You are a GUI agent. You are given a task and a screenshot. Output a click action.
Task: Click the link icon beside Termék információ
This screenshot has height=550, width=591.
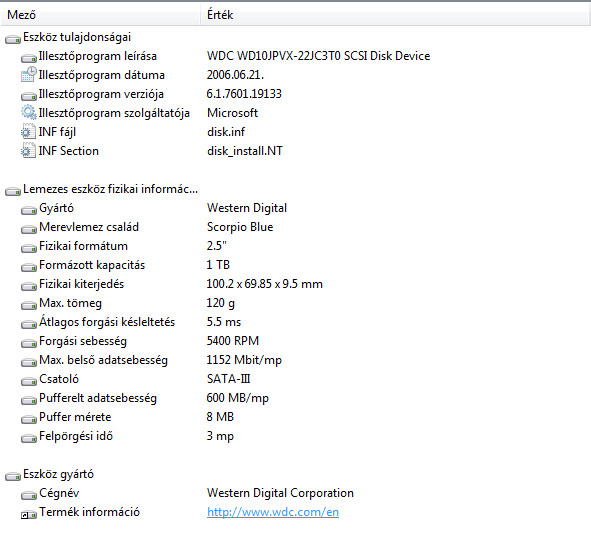(x=29, y=514)
